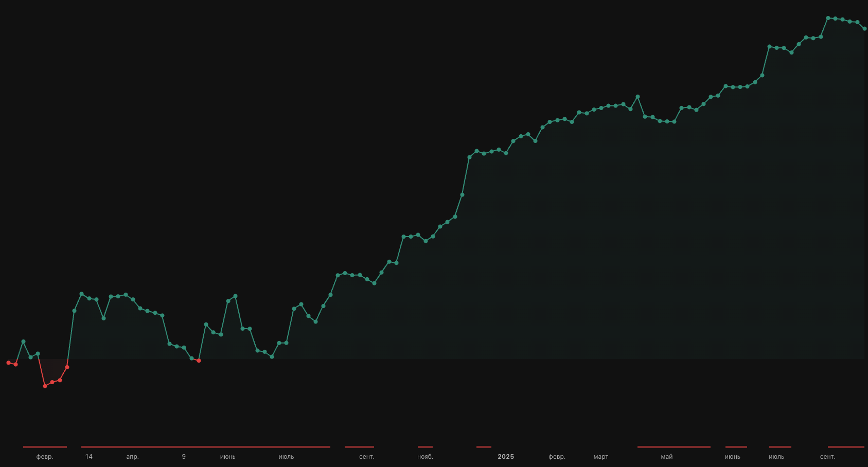Click the lowest red data point on chart
The height and width of the screenshot is (467, 868).
(x=45, y=386)
